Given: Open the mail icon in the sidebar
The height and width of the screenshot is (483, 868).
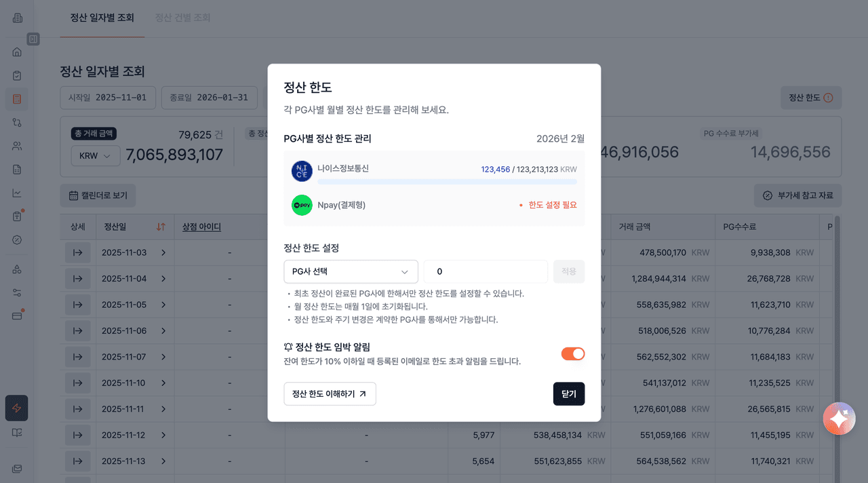Looking at the screenshot, I should tap(17, 469).
